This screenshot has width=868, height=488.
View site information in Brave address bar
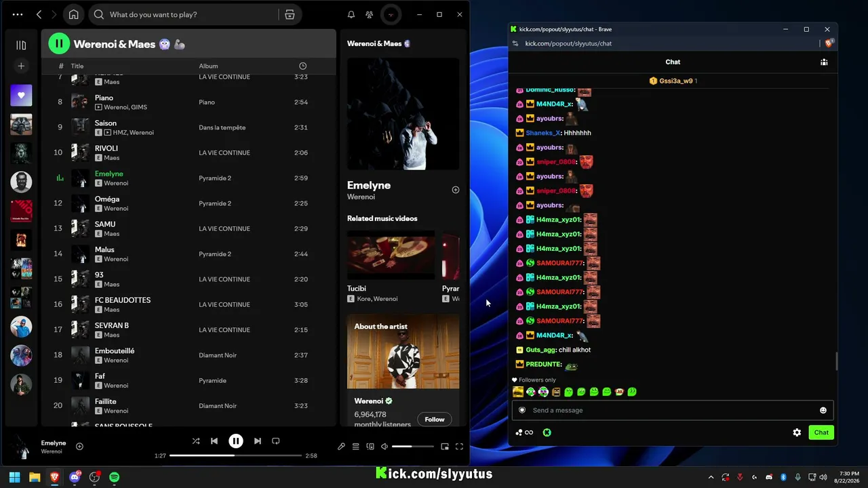tap(515, 43)
